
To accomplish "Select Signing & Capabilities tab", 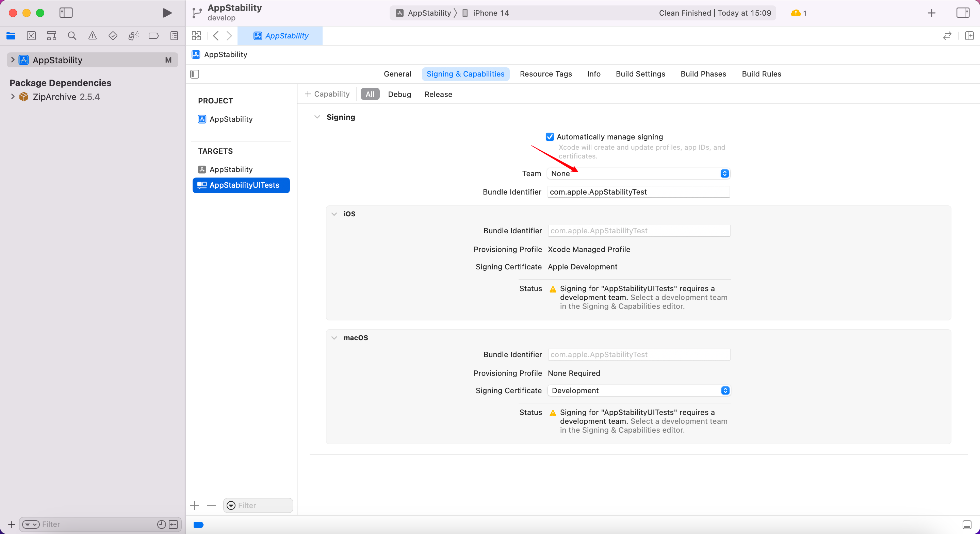I will 465,74.
